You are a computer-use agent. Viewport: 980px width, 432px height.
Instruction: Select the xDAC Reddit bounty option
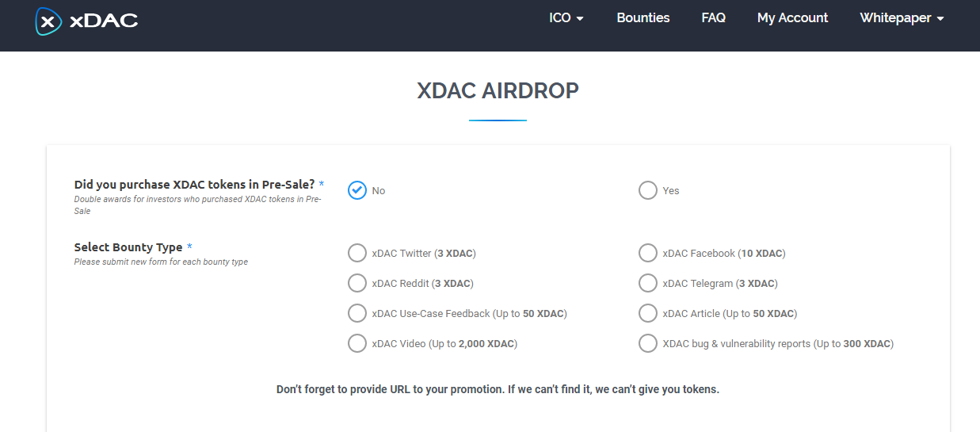357,283
